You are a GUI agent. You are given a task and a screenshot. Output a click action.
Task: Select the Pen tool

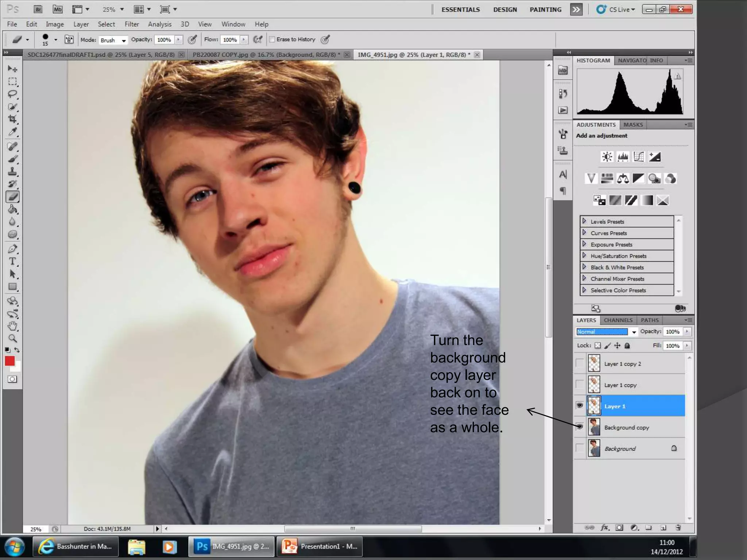[12, 249]
